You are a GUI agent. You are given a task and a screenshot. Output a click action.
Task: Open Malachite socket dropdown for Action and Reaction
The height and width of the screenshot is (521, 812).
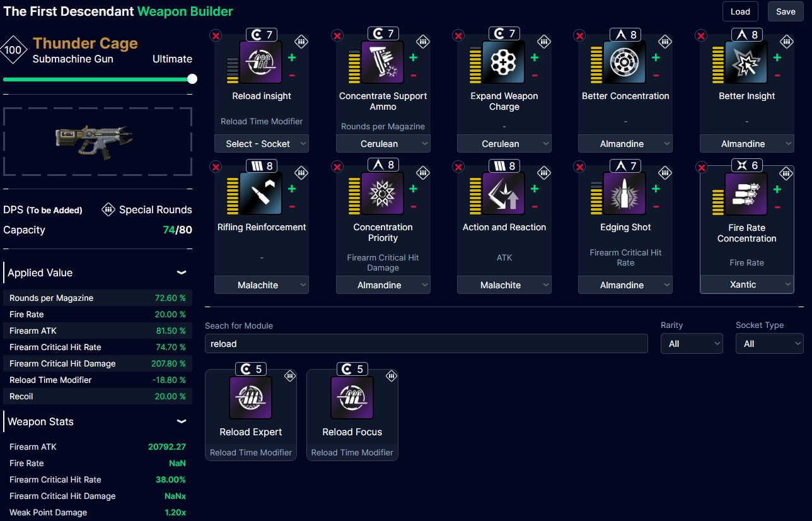pos(504,285)
